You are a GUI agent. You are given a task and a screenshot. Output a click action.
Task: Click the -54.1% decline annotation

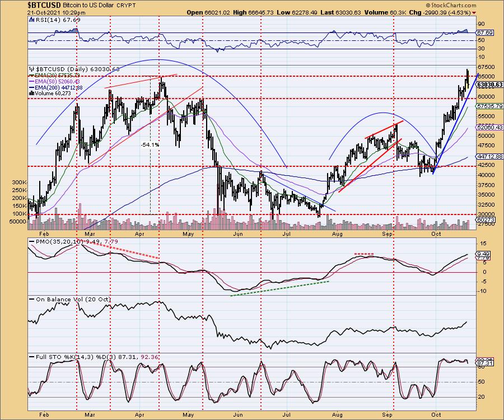click(150, 145)
